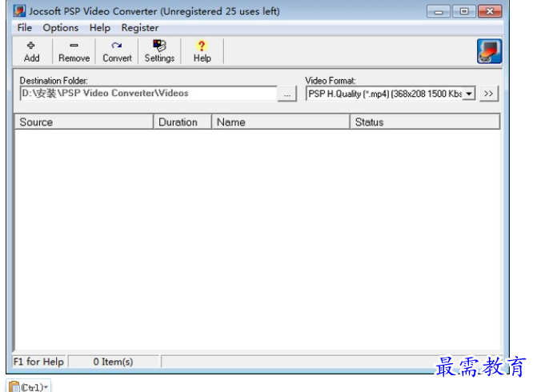Viewport: 533px width, 392px height.
Task: Expand the Video Format dropdown arrow
Action: click(469, 94)
